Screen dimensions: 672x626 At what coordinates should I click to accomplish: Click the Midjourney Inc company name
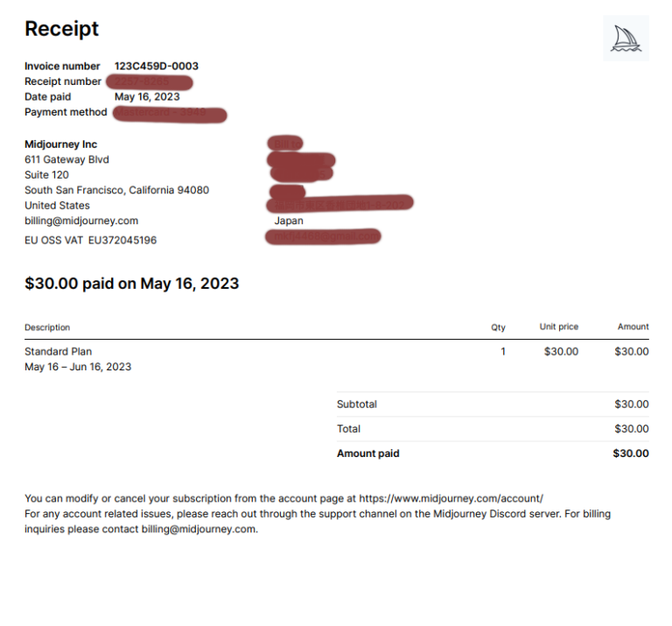tap(61, 144)
